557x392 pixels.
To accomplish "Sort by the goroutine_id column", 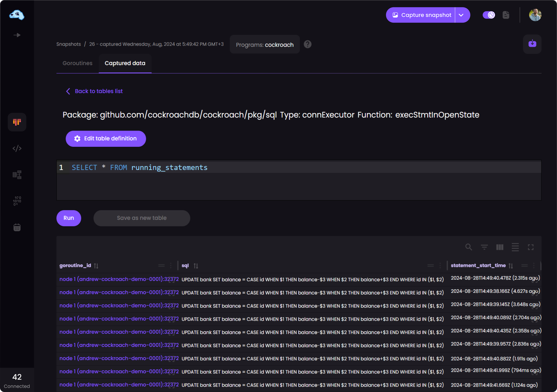I will click(96, 266).
